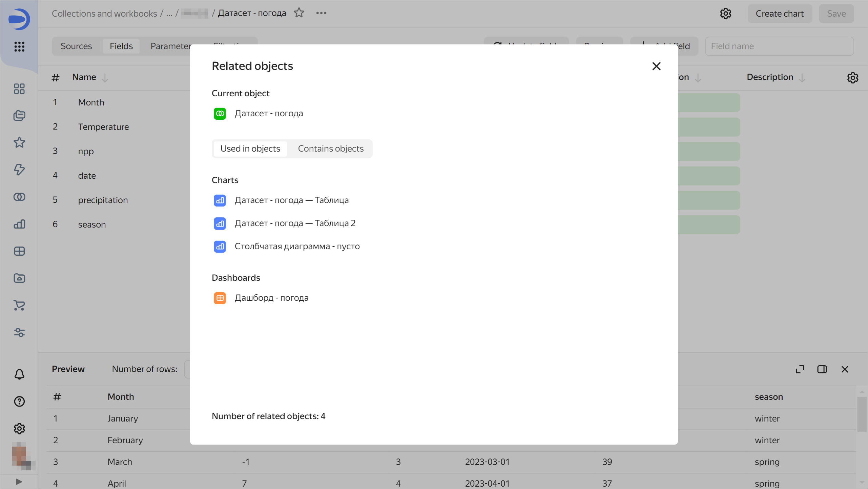Focus the Field name search box

tap(779, 46)
